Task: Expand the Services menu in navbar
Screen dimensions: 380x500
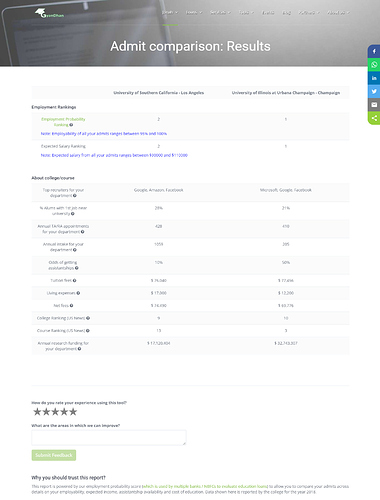Action: (x=220, y=13)
